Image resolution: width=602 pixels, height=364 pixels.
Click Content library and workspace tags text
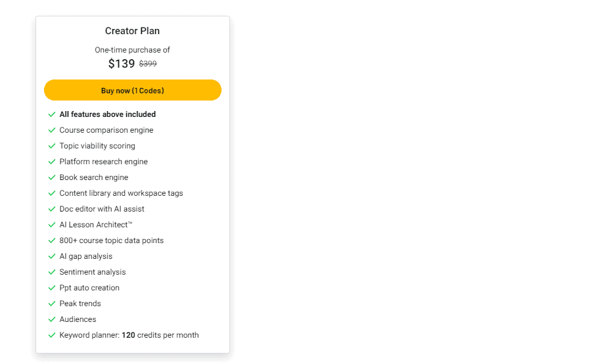point(121,193)
